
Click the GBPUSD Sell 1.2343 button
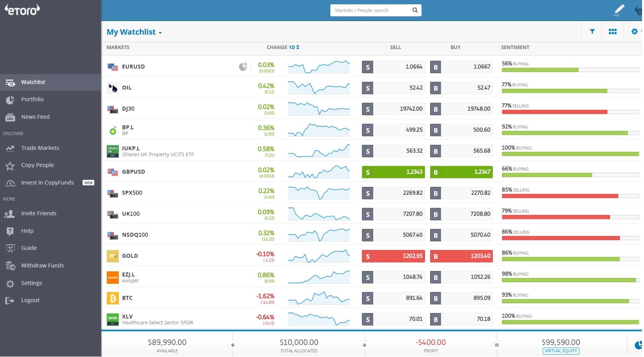coord(393,172)
